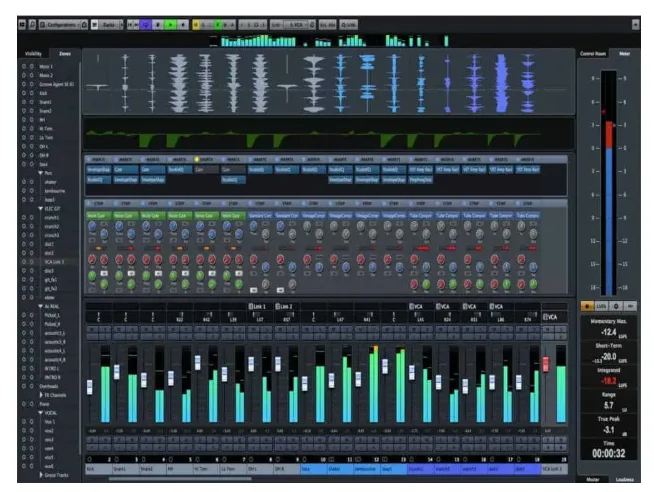Select the VCA Link 1 channel name label
The width and height of the screenshot is (654, 492).
click(x=553, y=468)
